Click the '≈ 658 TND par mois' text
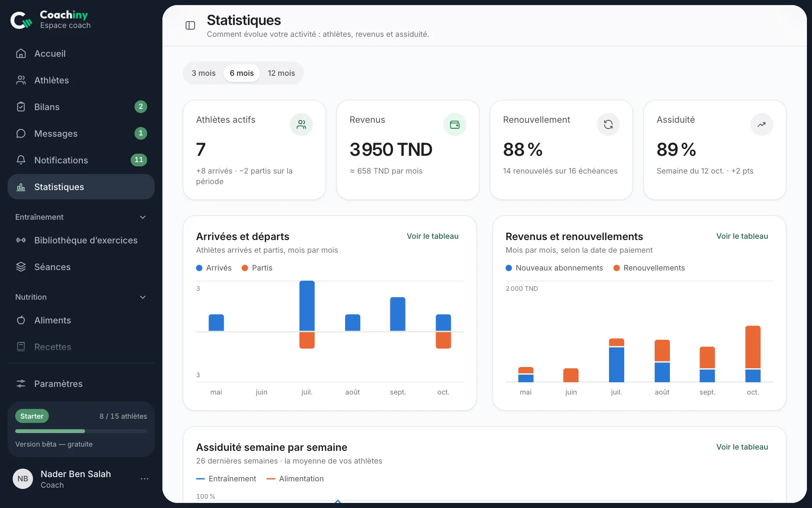Screen dimensions: 812x508 tap(386, 171)
